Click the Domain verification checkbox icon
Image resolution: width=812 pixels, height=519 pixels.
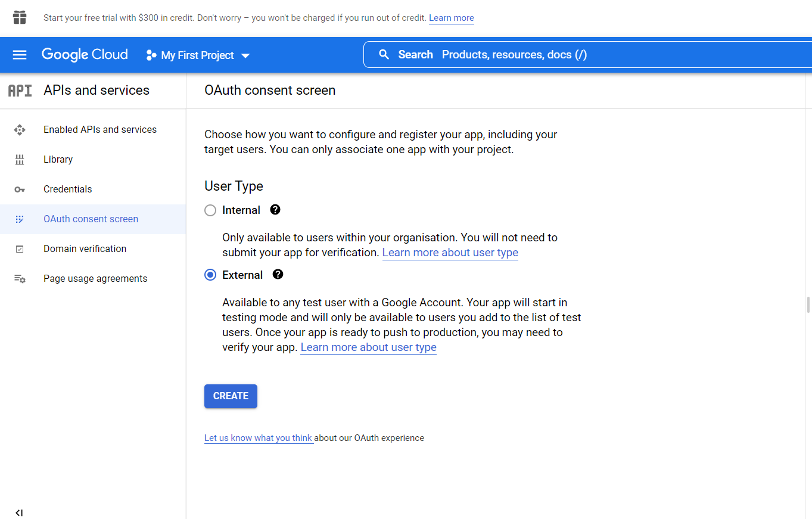(x=20, y=249)
